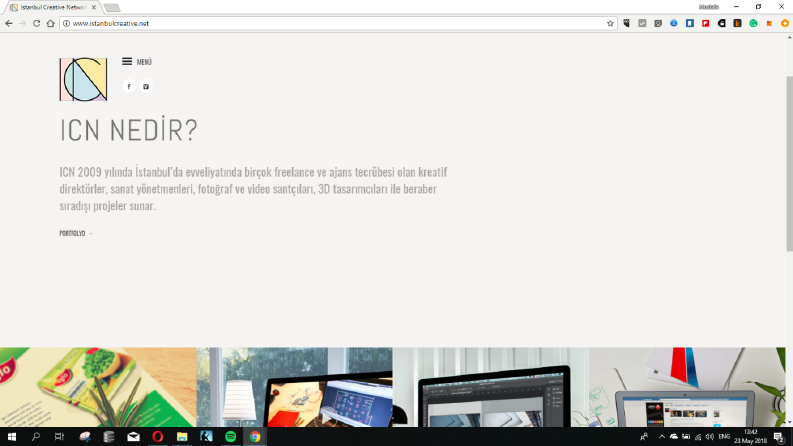Bookmark this page with the star

pyautogui.click(x=610, y=23)
